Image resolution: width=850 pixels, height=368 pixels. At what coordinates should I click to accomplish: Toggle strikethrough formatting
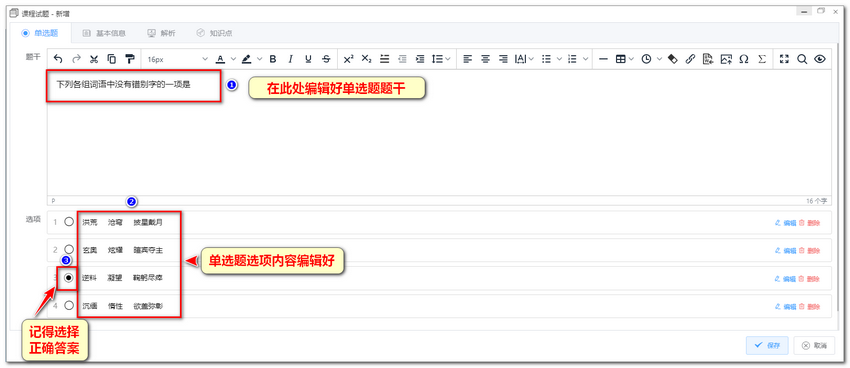(x=326, y=59)
